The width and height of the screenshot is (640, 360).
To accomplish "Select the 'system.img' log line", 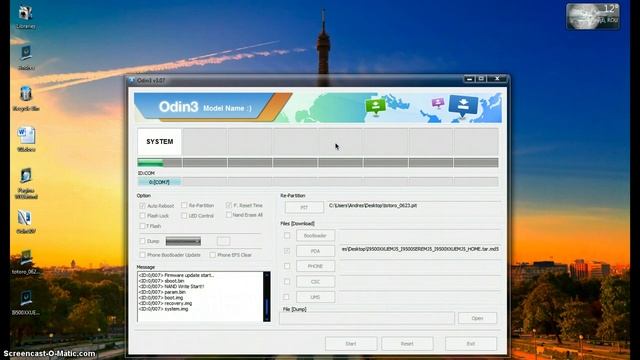I will [x=164, y=309].
